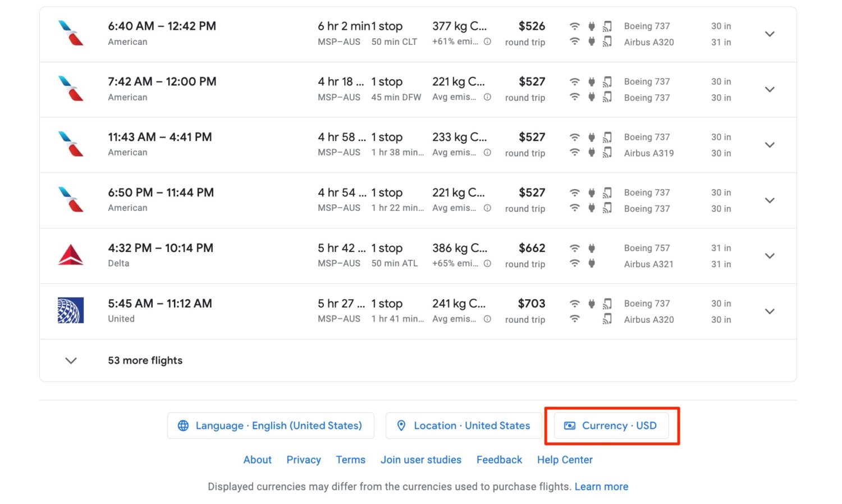Expand the 6:40 AM American flight details
The width and height of the screenshot is (842, 504).
coord(770,34)
